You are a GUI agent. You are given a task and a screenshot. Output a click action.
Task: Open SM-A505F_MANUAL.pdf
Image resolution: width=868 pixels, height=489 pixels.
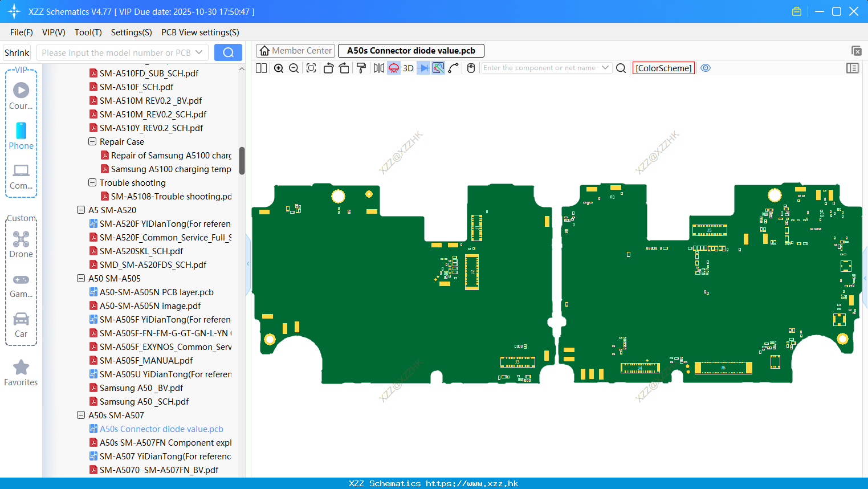coord(146,360)
